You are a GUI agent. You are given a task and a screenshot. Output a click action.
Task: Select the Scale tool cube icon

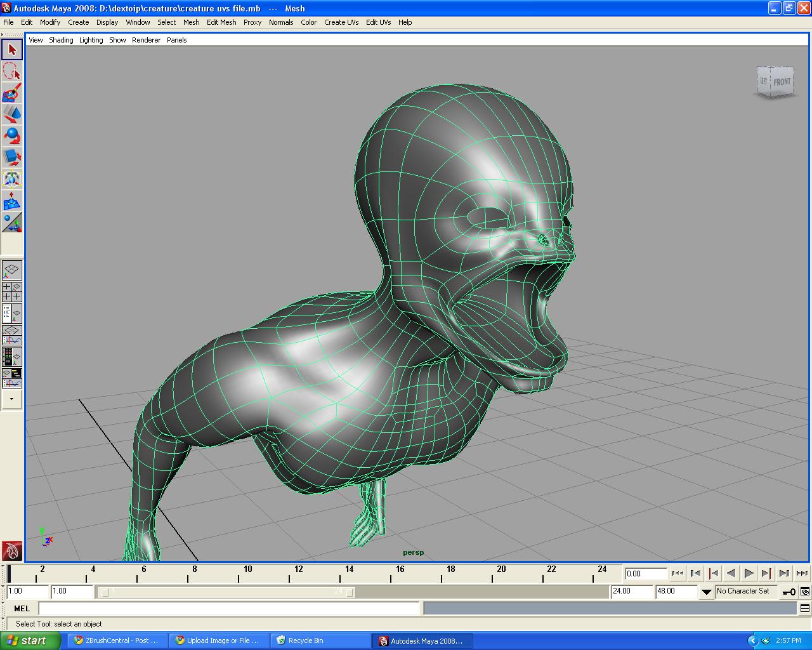point(12,157)
